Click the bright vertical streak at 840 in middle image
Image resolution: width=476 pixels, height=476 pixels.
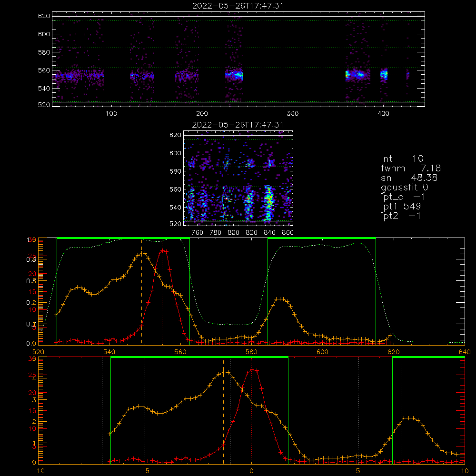click(268, 203)
